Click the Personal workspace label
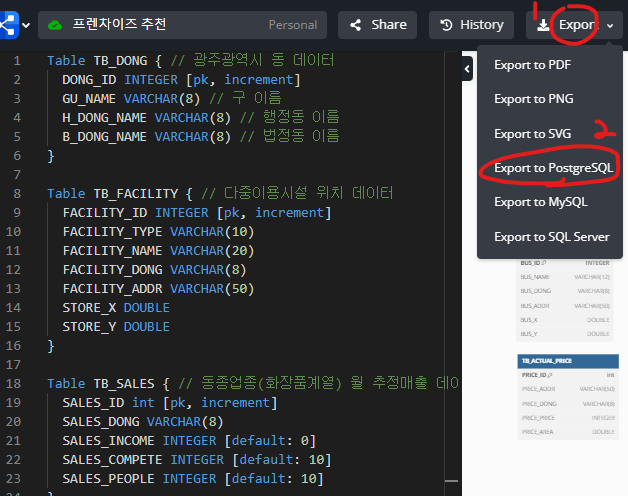This screenshot has height=496, width=628. tap(293, 25)
